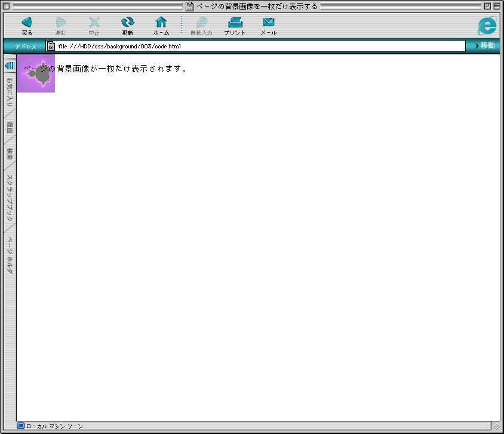Reload the page with the 更新 icon
504x434 pixels.
127,23
